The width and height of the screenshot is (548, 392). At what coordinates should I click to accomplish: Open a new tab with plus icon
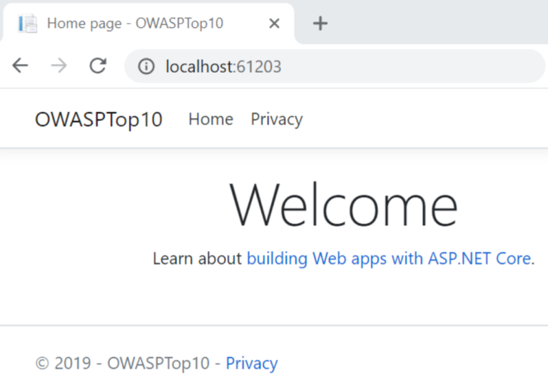click(320, 24)
